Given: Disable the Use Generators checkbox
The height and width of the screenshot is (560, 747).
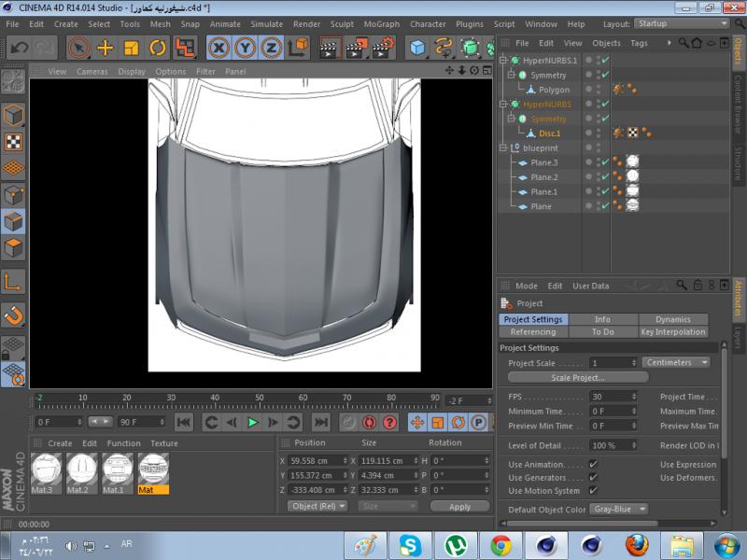Looking at the screenshot, I should click(593, 478).
